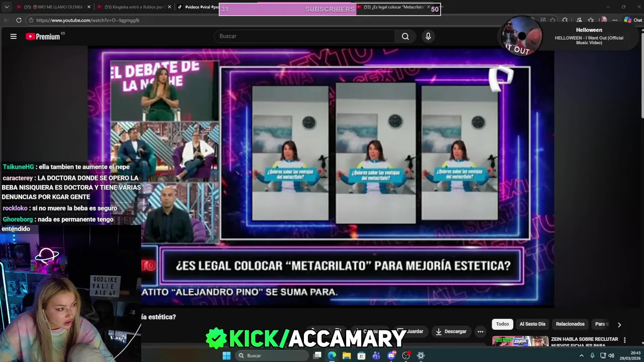
Task: Select the Relacionados filter chip
Action: point(570,324)
